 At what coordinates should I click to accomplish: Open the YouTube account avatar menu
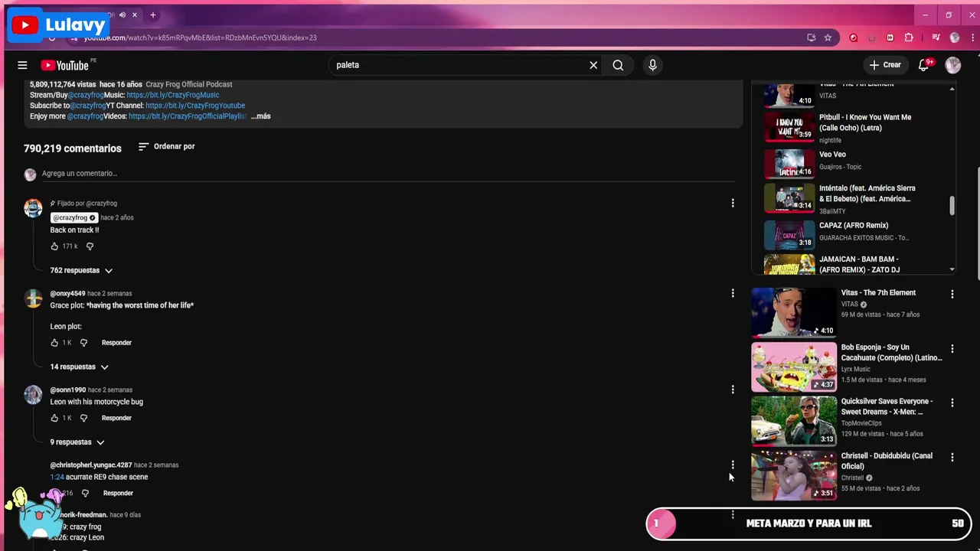tap(952, 65)
